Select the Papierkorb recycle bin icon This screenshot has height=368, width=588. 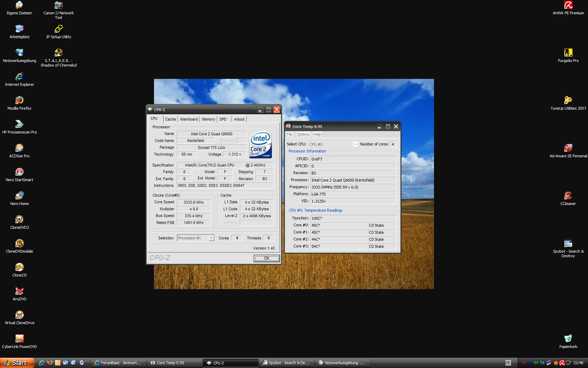568,339
